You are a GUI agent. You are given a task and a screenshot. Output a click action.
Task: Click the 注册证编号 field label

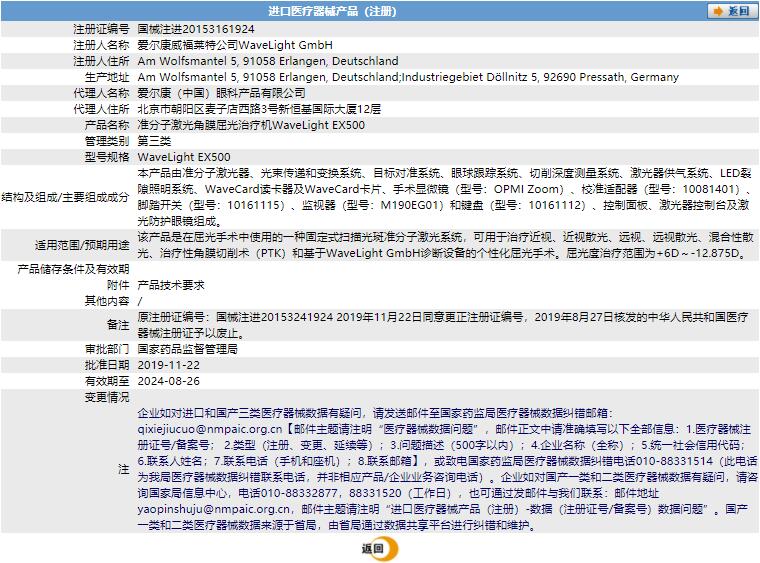[101, 29]
